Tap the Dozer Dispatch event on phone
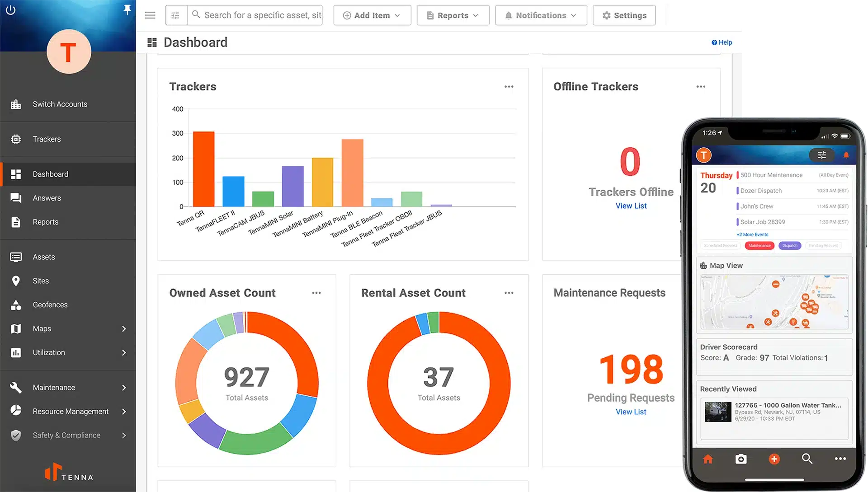The width and height of the screenshot is (868, 492). pos(793,191)
